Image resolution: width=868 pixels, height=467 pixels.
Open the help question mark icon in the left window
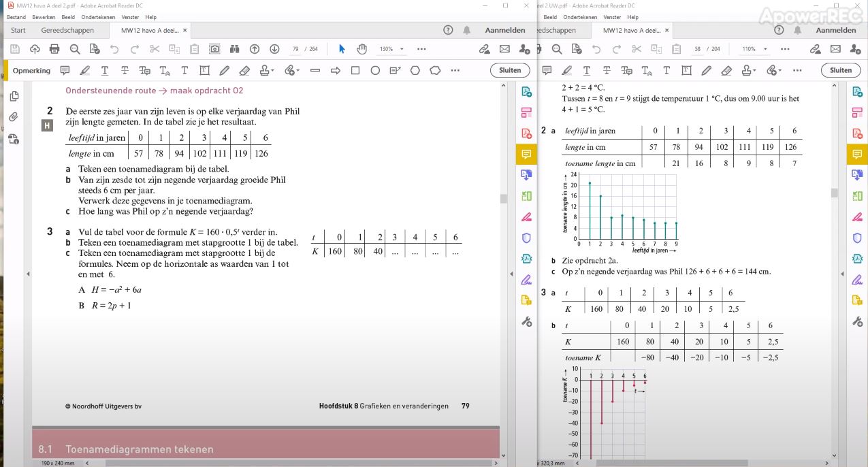point(448,30)
